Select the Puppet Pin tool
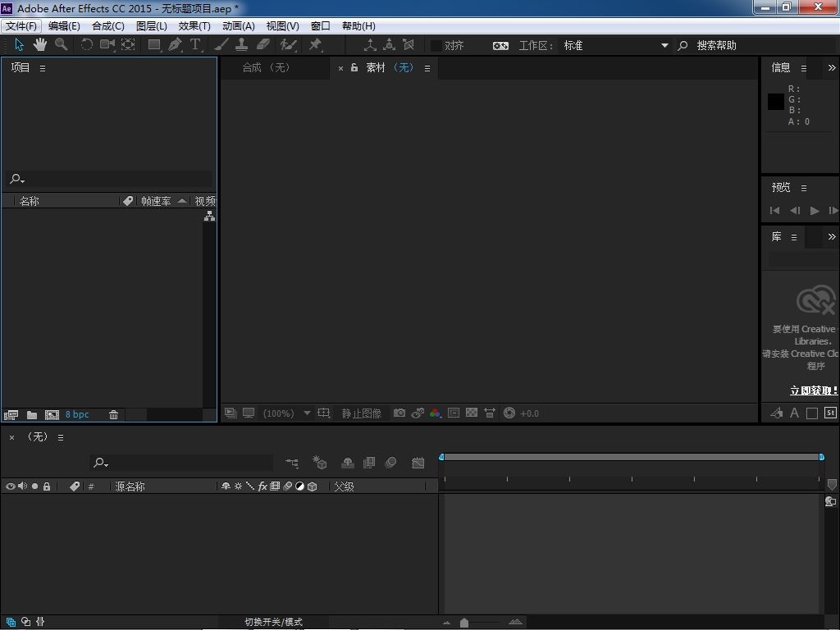The width and height of the screenshot is (840, 630). pos(315,45)
